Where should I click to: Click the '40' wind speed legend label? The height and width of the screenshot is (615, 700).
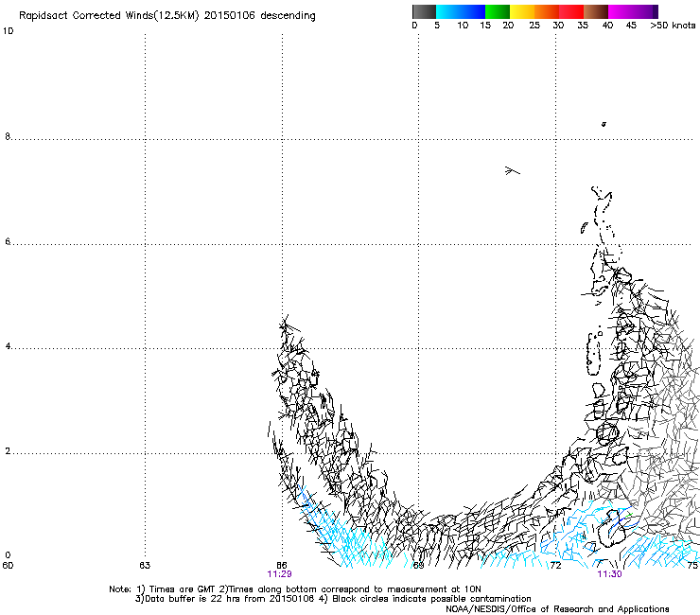(x=607, y=26)
